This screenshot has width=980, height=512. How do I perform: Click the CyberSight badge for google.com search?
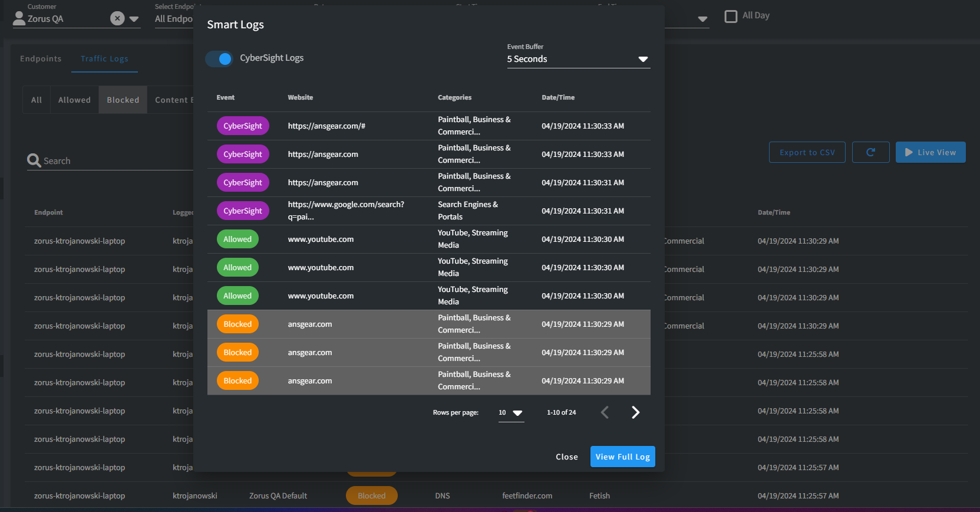(x=243, y=211)
